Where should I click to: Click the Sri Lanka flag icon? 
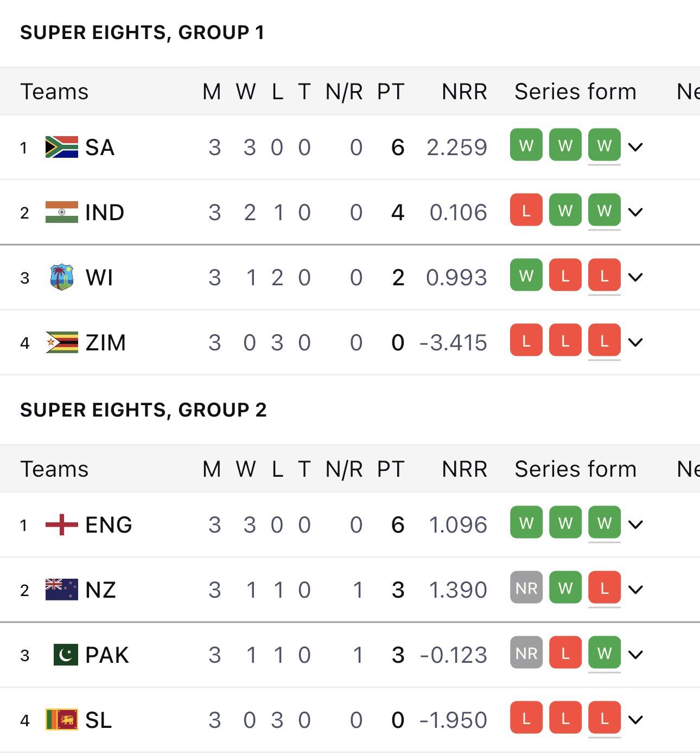[x=61, y=720]
